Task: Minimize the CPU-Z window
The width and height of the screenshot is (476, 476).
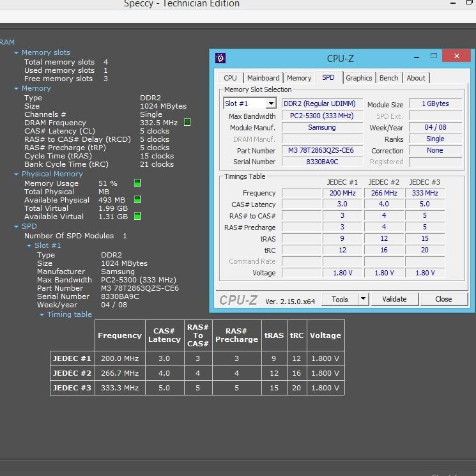Action: coord(417,57)
